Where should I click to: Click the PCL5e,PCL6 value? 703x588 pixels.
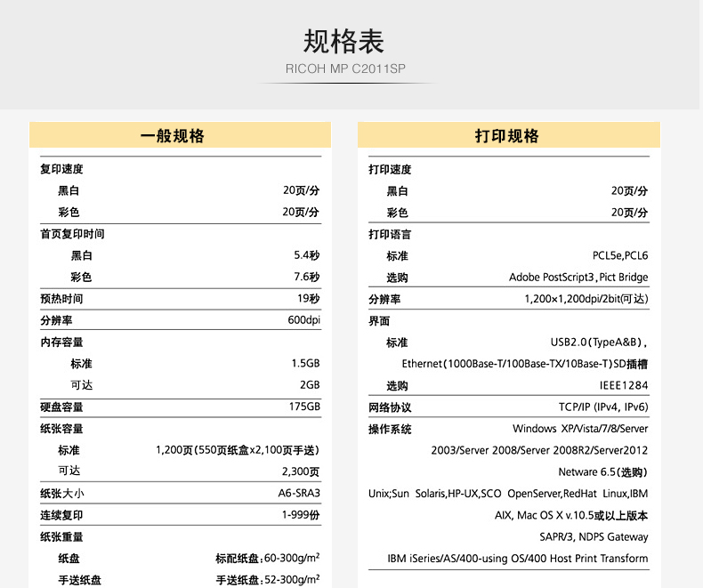[620, 255]
